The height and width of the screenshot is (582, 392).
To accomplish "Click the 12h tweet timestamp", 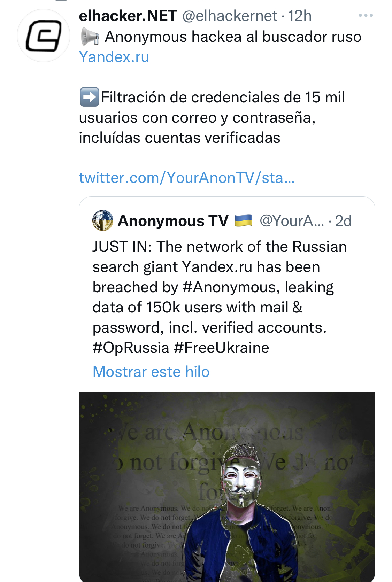I will click(300, 16).
